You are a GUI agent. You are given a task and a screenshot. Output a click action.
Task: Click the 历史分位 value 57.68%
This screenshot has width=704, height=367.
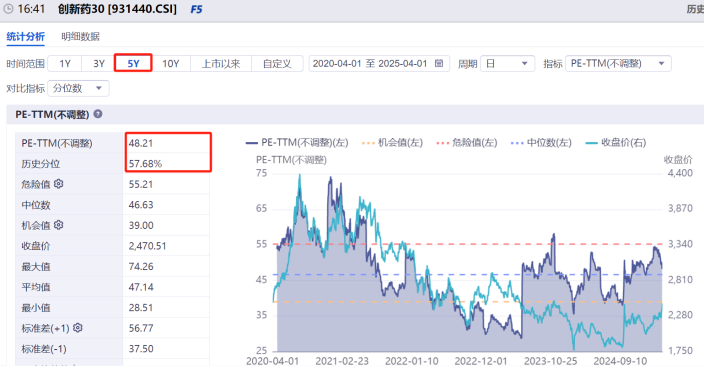click(145, 164)
